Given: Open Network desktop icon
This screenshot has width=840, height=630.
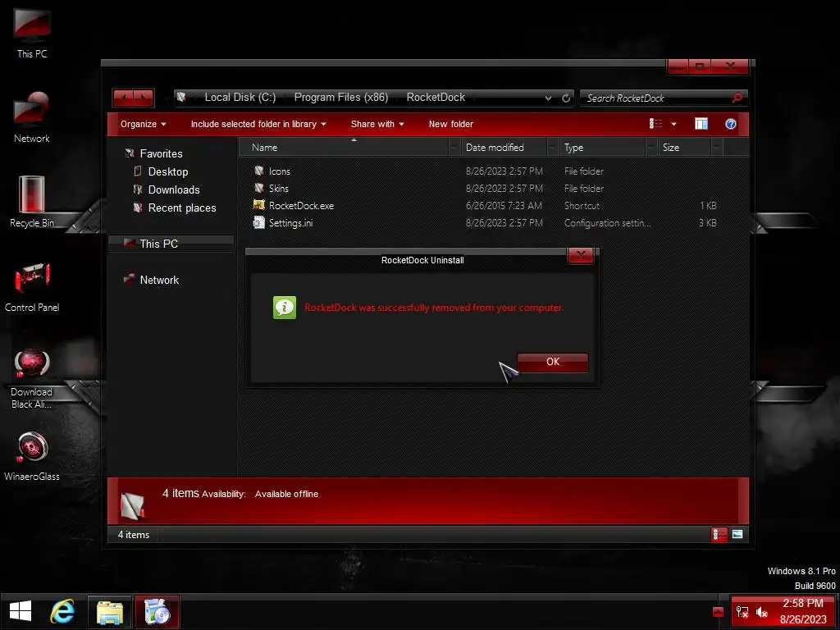Looking at the screenshot, I should click(32, 116).
